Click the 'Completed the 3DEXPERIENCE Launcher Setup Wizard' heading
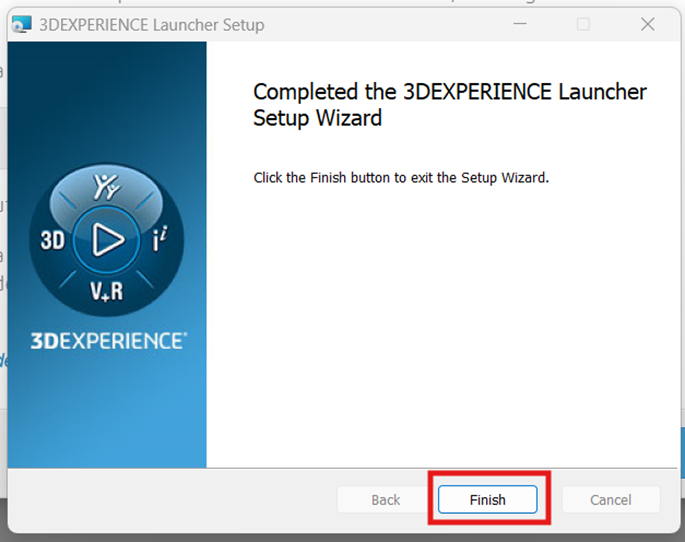 click(450, 105)
